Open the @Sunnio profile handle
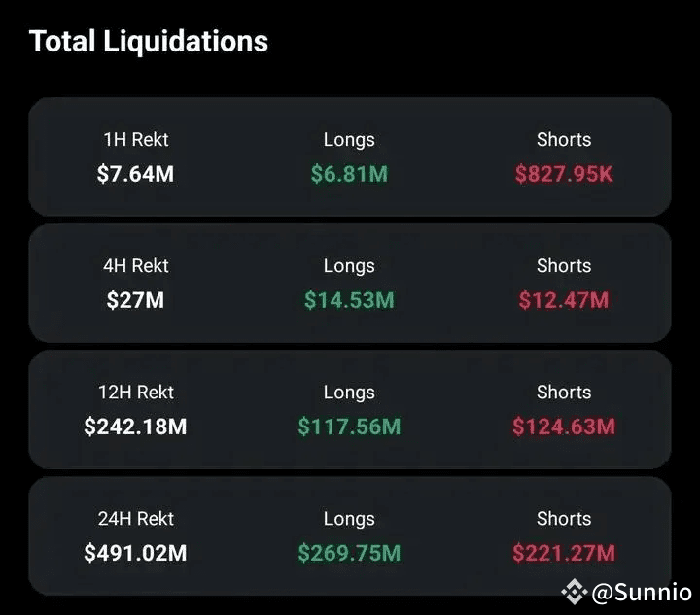The height and width of the screenshot is (615, 700). click(x=641, y=593)
